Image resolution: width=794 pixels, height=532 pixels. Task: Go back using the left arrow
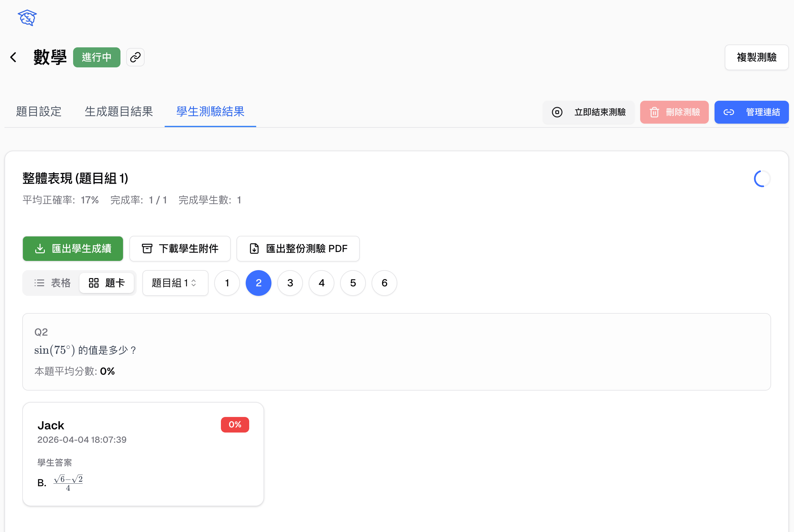pos(14,57)
